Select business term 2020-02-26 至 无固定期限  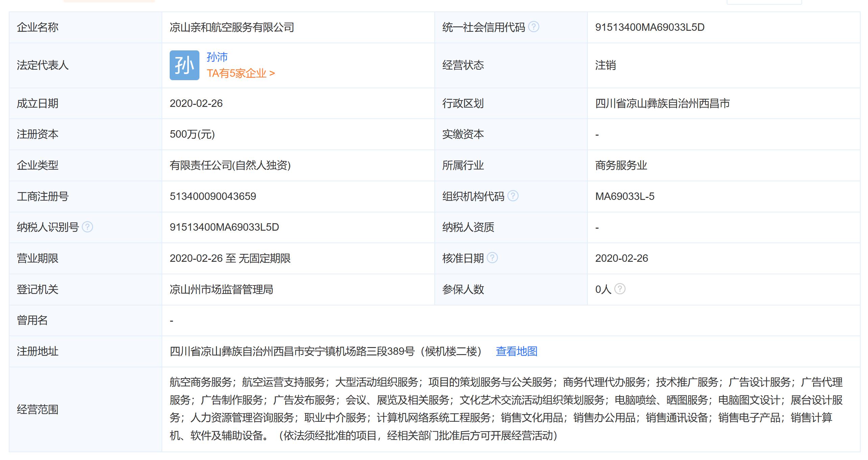pos(230,258)
